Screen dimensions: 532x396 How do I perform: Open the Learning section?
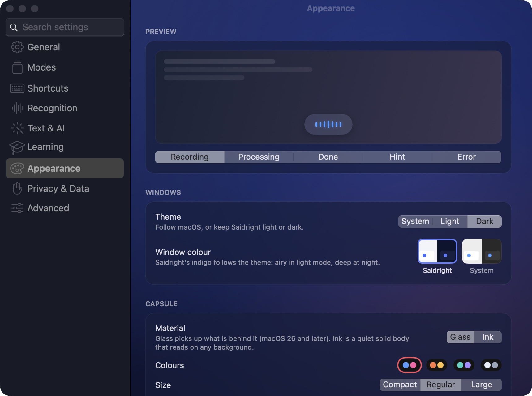pos(65,147)
